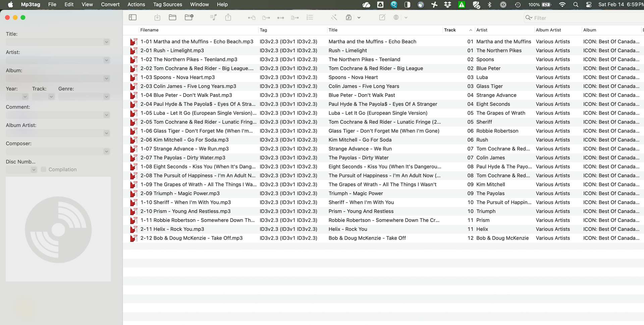Expand the Year field dropdown

25,97
